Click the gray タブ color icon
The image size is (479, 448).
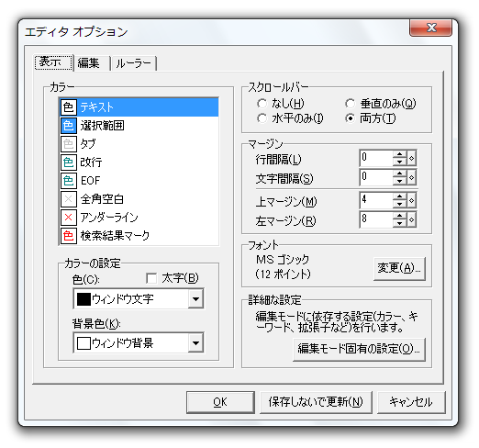coord(68,144)
